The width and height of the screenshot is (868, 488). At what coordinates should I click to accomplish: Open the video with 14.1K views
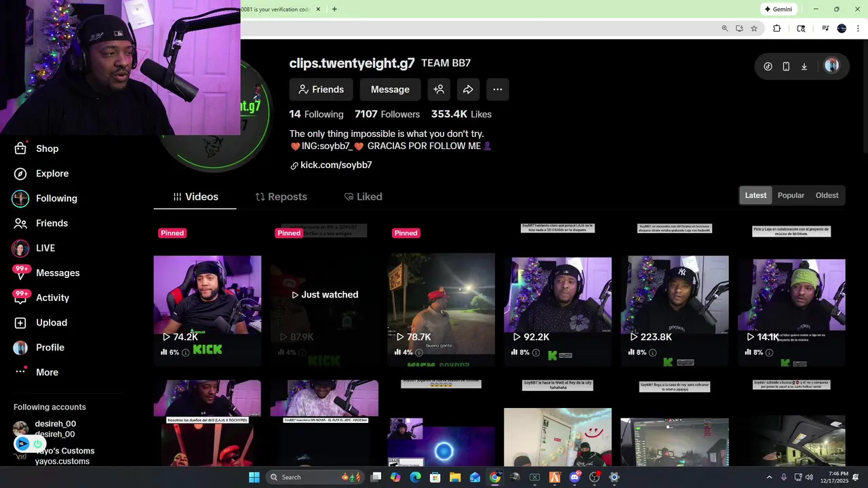point(791,295)
